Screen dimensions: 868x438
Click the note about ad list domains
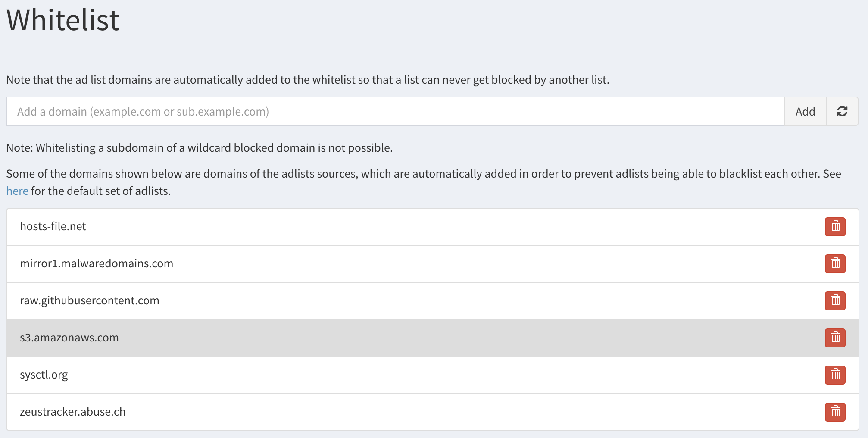[307, 80]
